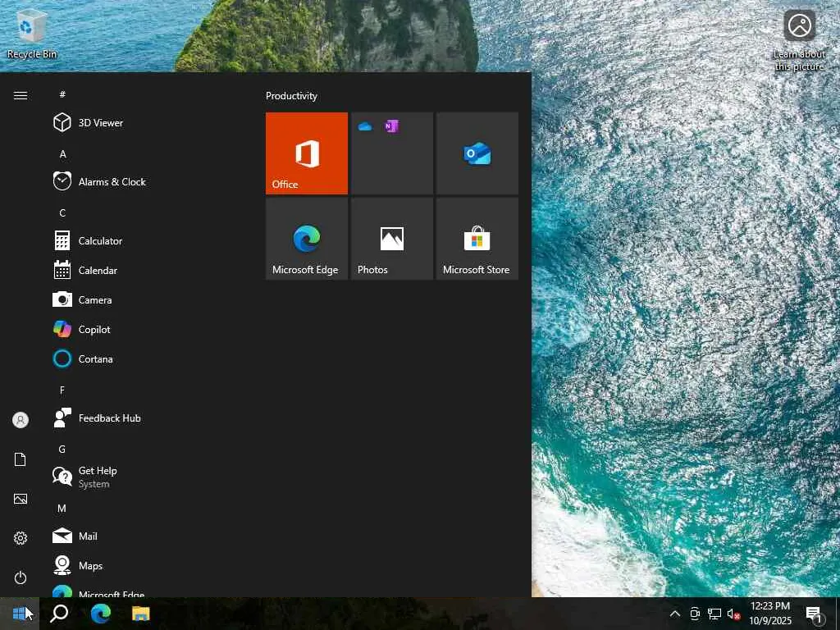Open taskbar Search
The width and height of the screenshot is (840, 630).
point(59,614)
